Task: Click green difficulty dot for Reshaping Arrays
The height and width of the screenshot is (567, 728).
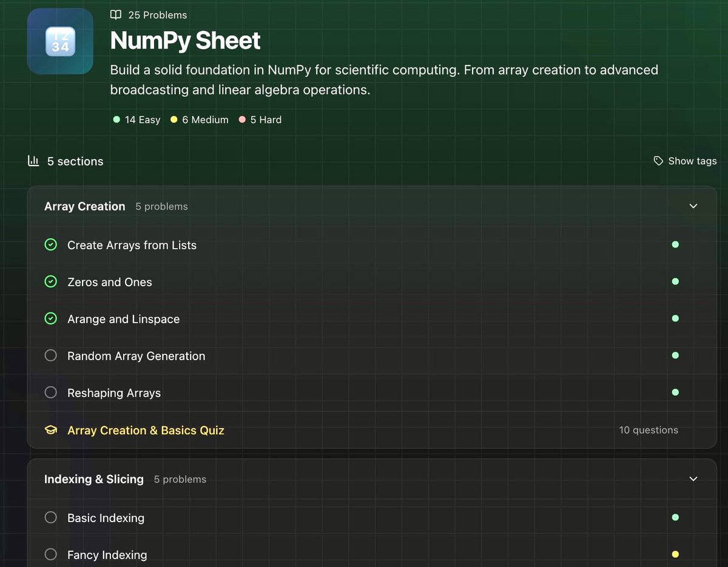Action: point(675,392)
